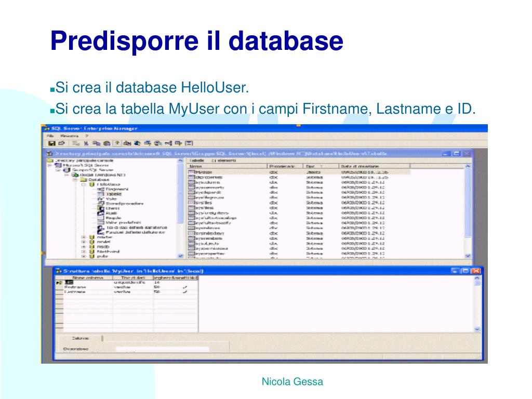Viewport: 532px width, 399px height.
Task: Click the ID column name cell in structure table
Action: click(x=88, y=282)
